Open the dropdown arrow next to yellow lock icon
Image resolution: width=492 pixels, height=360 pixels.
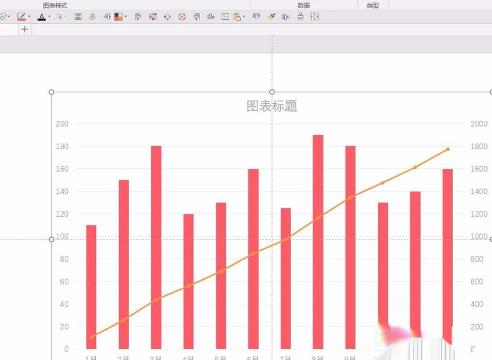(x=244, y=17)
